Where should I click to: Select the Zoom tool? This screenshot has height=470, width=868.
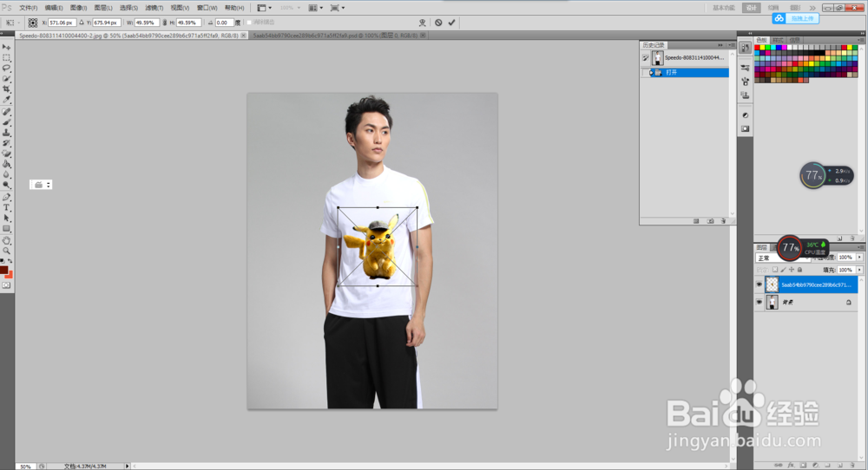[x=7, y=251]
